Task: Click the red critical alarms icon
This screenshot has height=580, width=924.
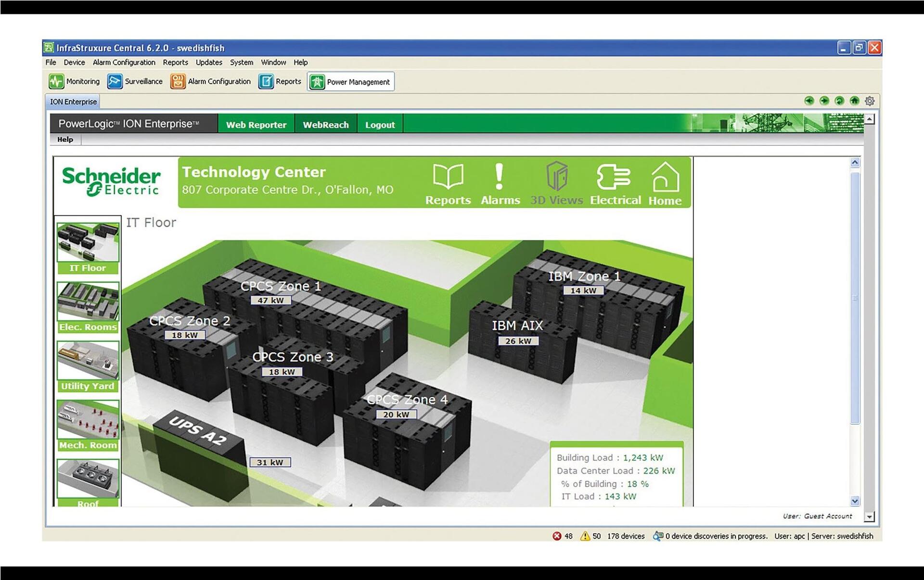Action: click(557, 536)
